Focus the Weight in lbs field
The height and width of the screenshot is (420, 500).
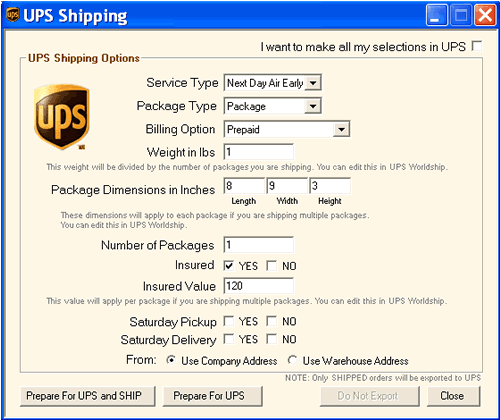coord(259,152)
